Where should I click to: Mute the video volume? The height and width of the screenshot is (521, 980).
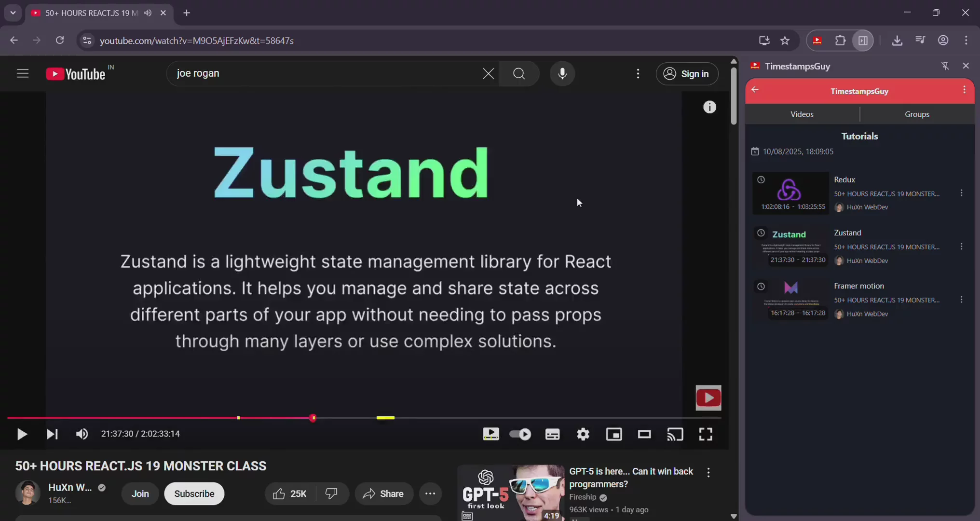click(x=82, y=434)
